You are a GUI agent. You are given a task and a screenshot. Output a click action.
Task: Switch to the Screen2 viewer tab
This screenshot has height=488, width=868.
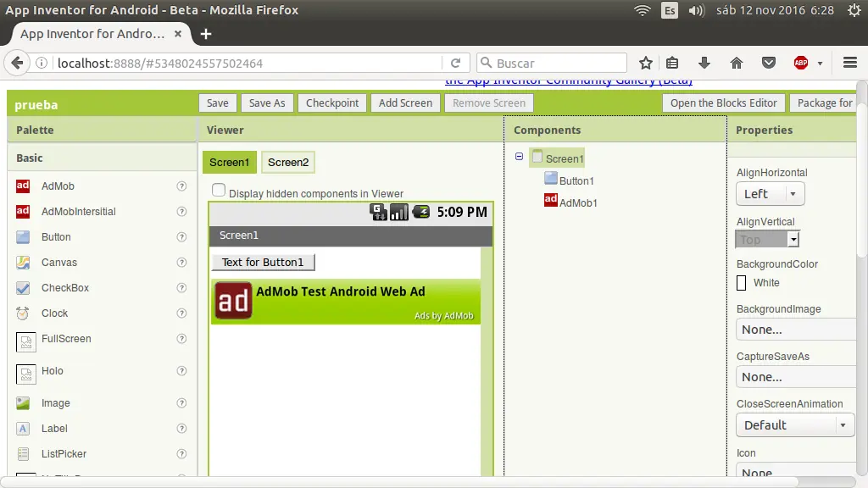288,162
